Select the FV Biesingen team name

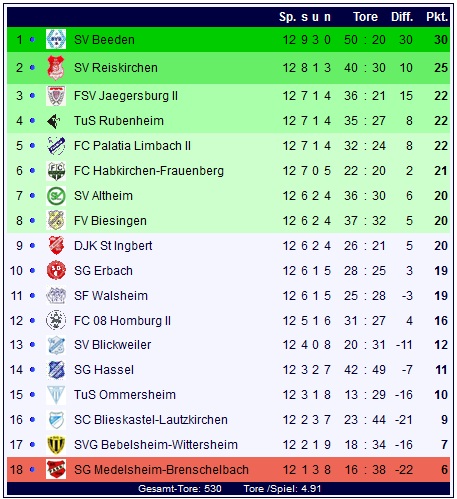point(110,221)
